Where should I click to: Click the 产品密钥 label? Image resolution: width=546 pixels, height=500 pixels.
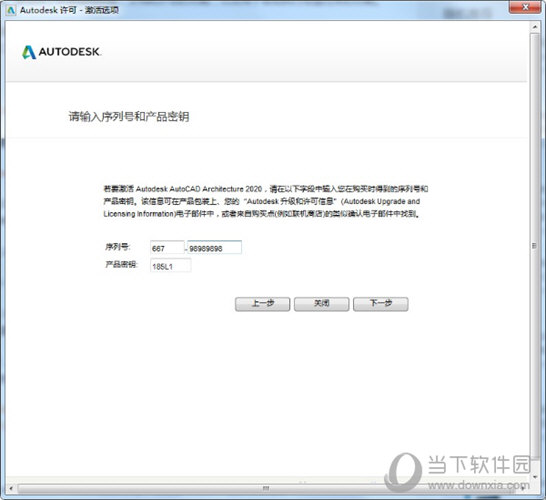121,265
